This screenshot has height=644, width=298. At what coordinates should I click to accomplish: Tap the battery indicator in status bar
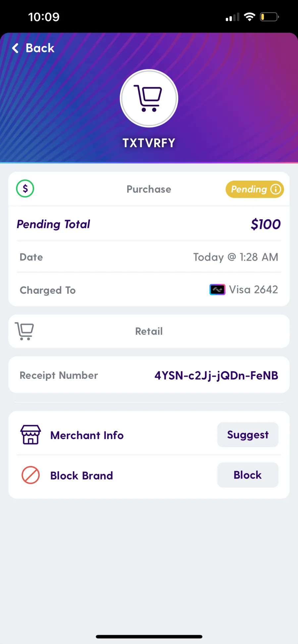[x=269, y=17]
